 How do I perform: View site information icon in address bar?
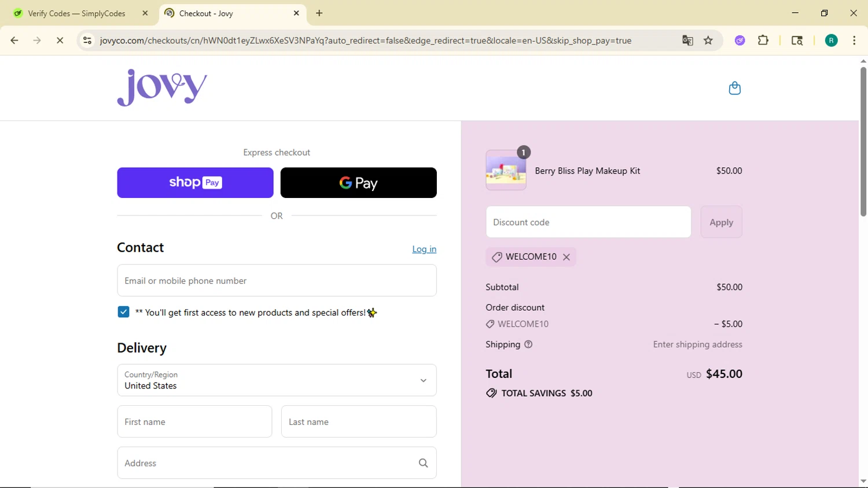pos(87,41)
